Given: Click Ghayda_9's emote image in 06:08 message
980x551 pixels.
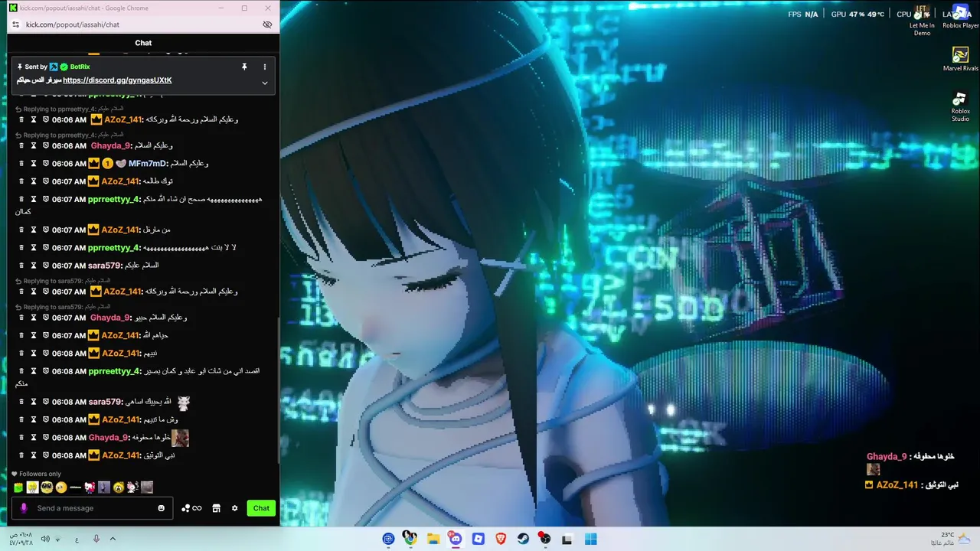Looking at the screenshot, I should point(180,438).
